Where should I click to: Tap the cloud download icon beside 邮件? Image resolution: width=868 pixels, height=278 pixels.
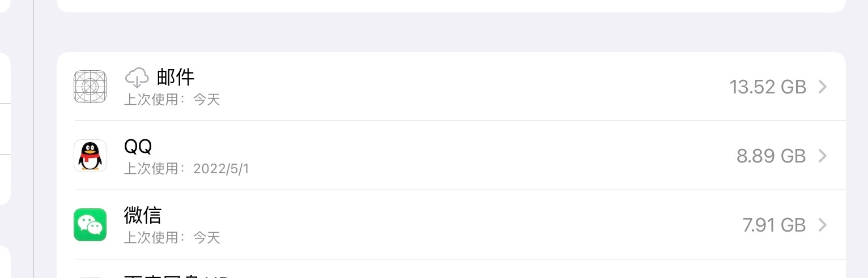(137, 76)
